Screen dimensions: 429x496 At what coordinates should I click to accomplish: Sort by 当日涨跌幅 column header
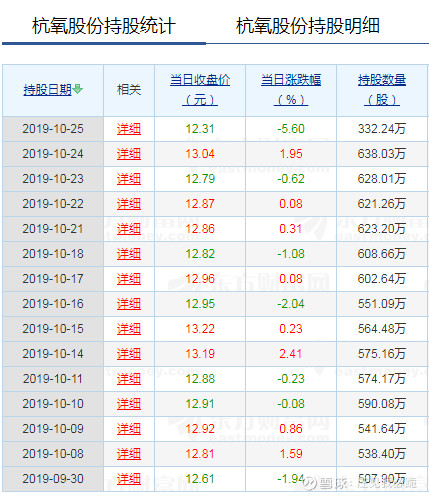coord(291,90)
